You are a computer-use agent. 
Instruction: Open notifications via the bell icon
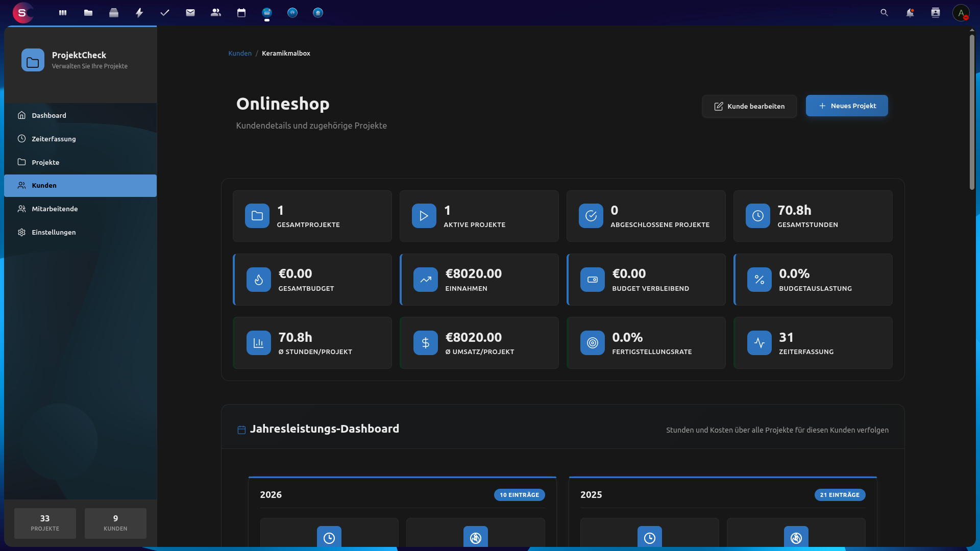pyautogui.click(x=910, y=13)
